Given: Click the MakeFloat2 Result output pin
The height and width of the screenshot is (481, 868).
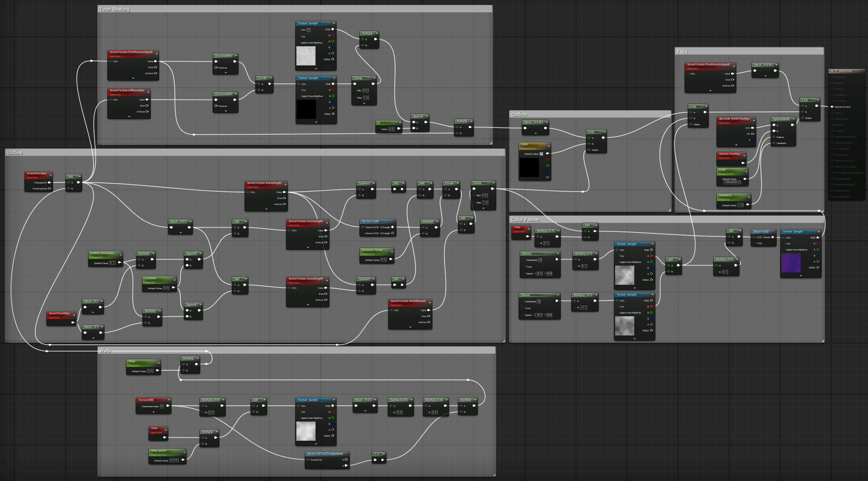Looking at the screenshot, I should point(773,237).
